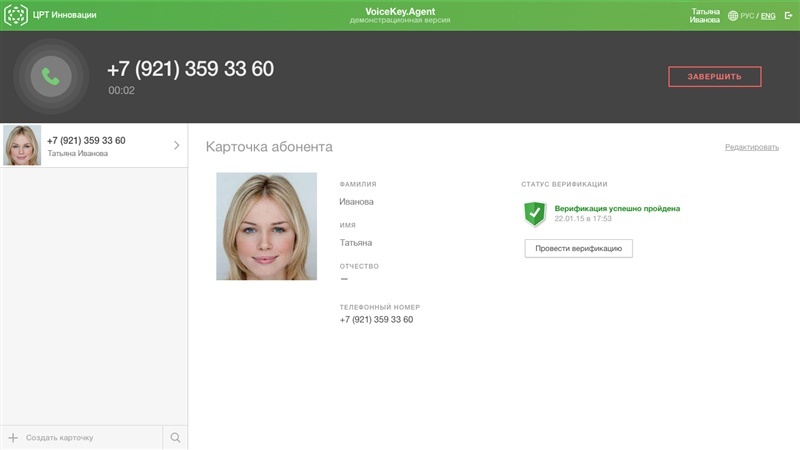This screenshot has height=450, width=800.
Task: Click the VoiceKey.Agent title
Action: coord(400,11)
